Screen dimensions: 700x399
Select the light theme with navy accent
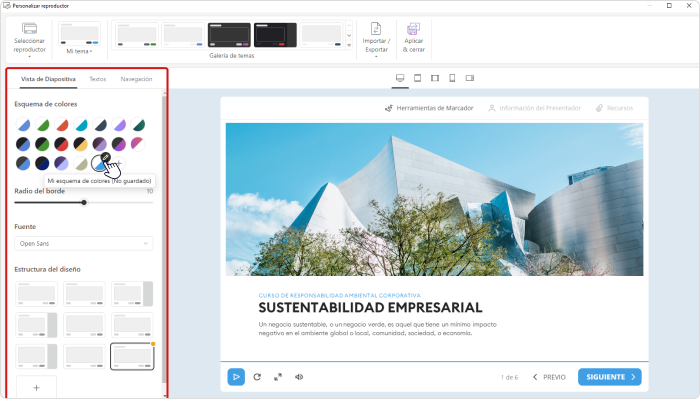tap(321, 35)
